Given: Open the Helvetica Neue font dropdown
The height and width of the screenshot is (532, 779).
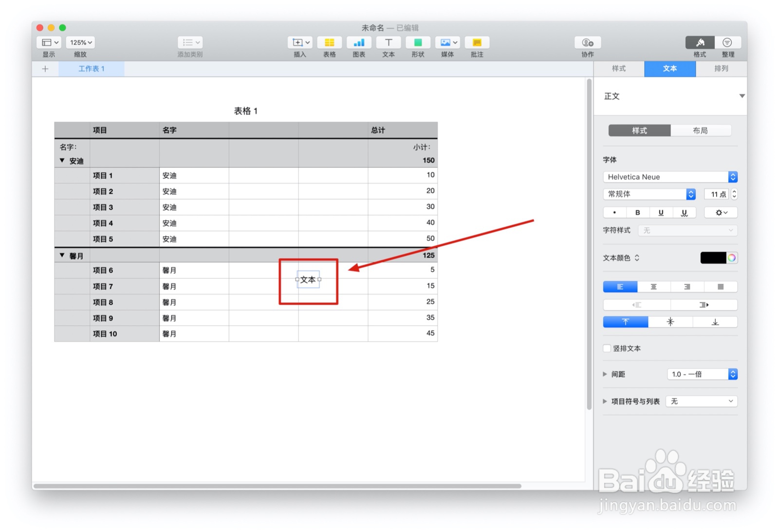Looking at the screenshot, I should [670, 177].
